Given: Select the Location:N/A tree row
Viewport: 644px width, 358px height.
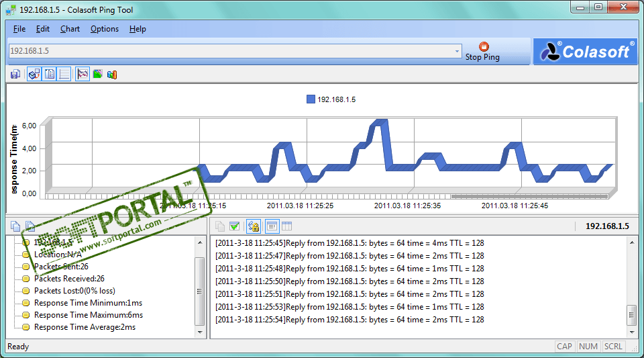Looking at the screenshot, I should (x=58, y=255).
